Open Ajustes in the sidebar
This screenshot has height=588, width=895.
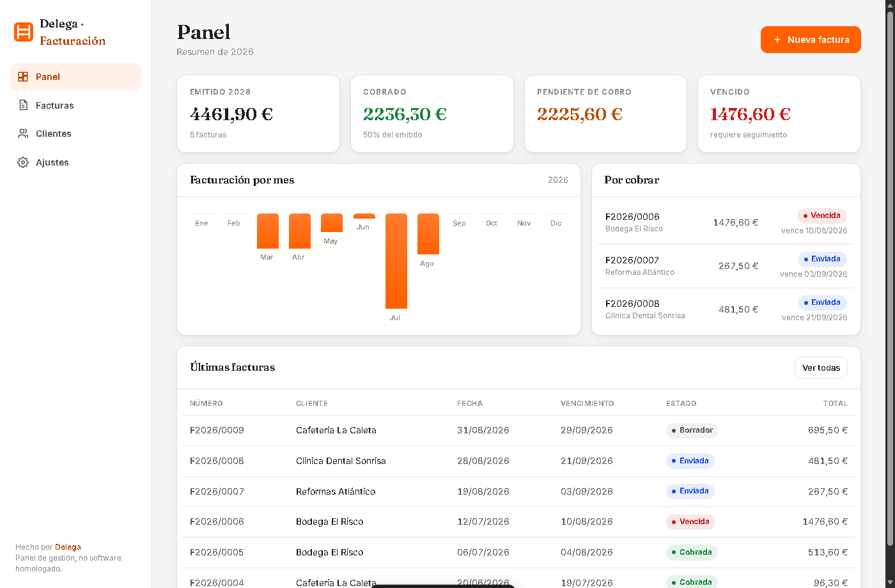point(75,162)
